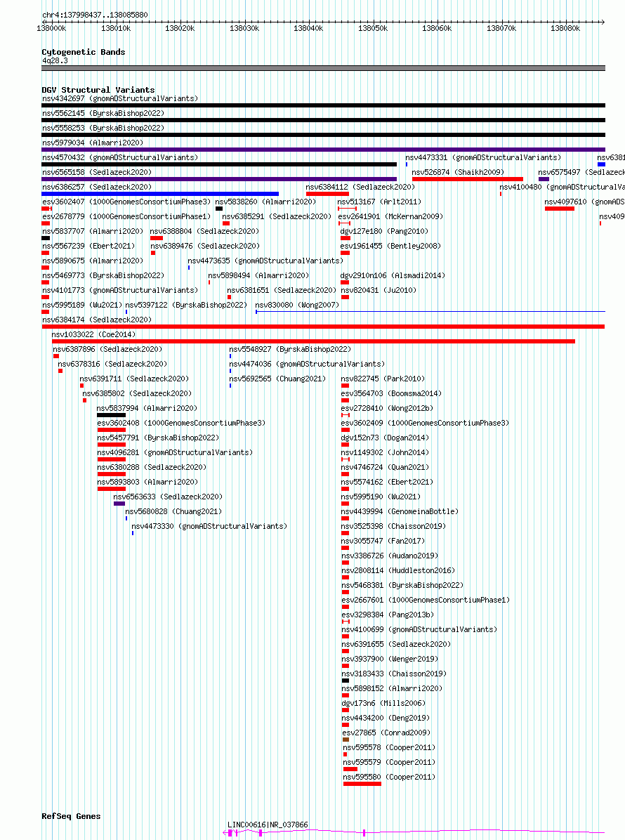
Task: Select the nsv6384112 (Sedlazeck2020) label
Action: coord(360,187)
